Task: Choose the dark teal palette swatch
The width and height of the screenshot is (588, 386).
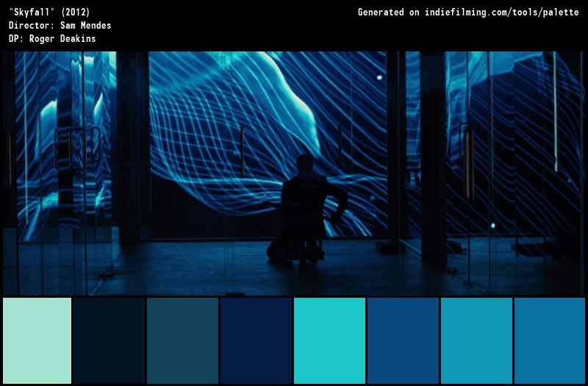Action: (x=182, y=340)
